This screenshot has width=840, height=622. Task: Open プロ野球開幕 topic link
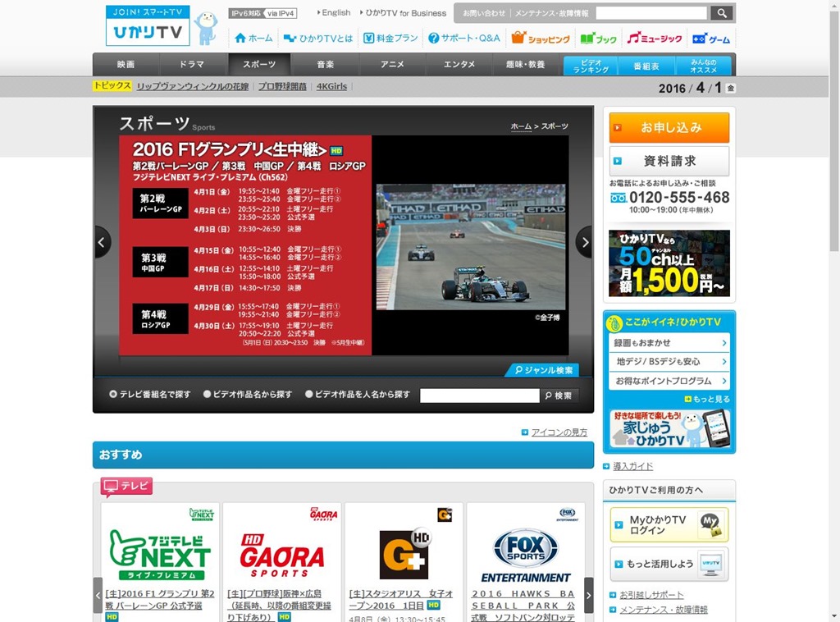pos(282,86)
